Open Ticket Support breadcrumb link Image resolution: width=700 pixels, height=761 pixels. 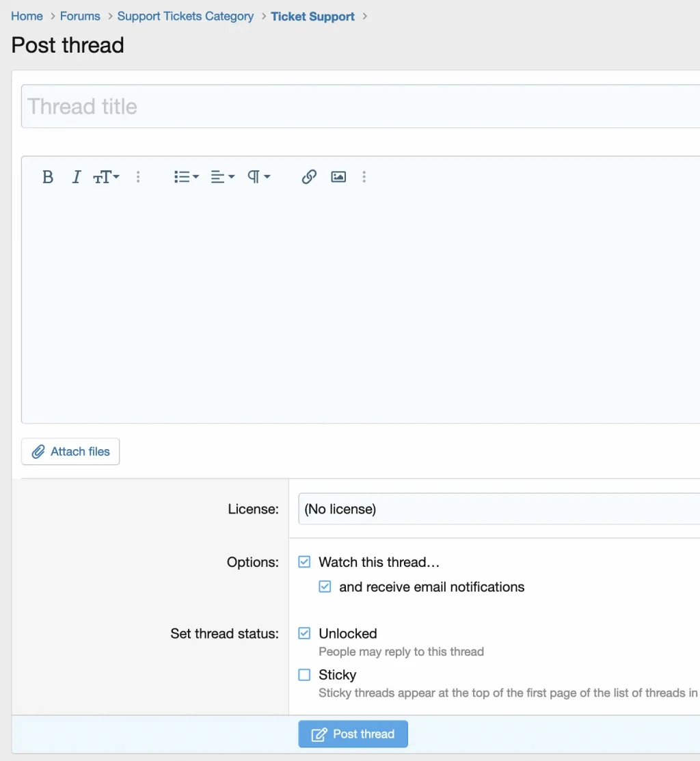313,16
